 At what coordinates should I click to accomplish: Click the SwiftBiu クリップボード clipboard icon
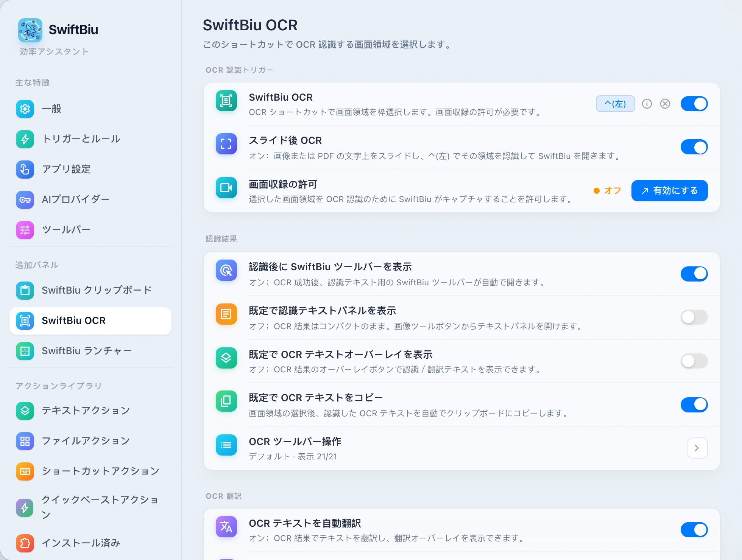(25, 291)
